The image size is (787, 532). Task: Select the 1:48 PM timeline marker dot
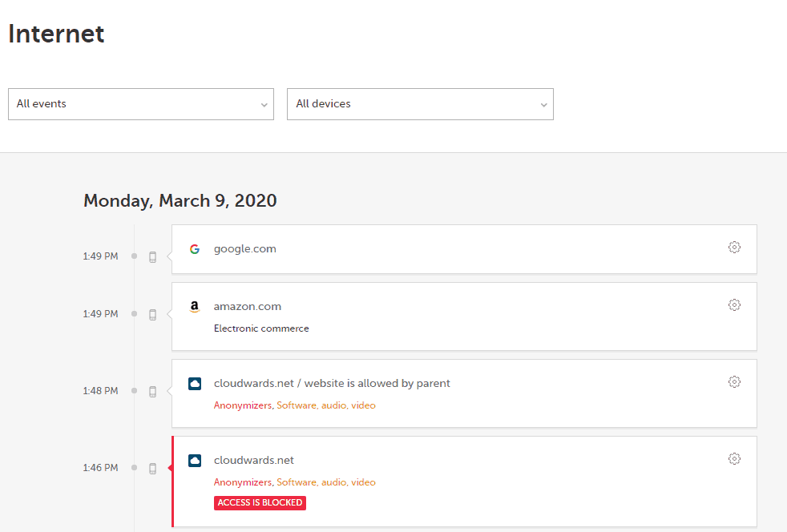click(x=134, y=390)
